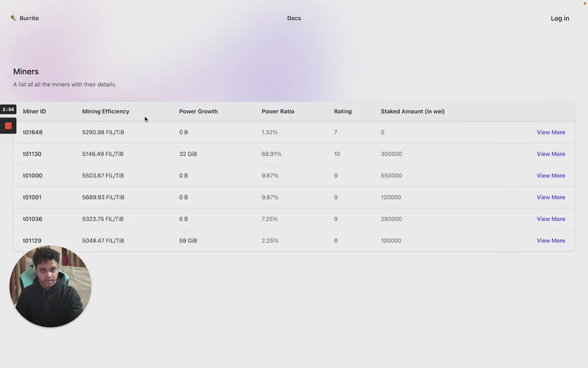Click efficiency value 5503.67 FIL/TiB
Screen dimensions: 588x368
(103, 175)
